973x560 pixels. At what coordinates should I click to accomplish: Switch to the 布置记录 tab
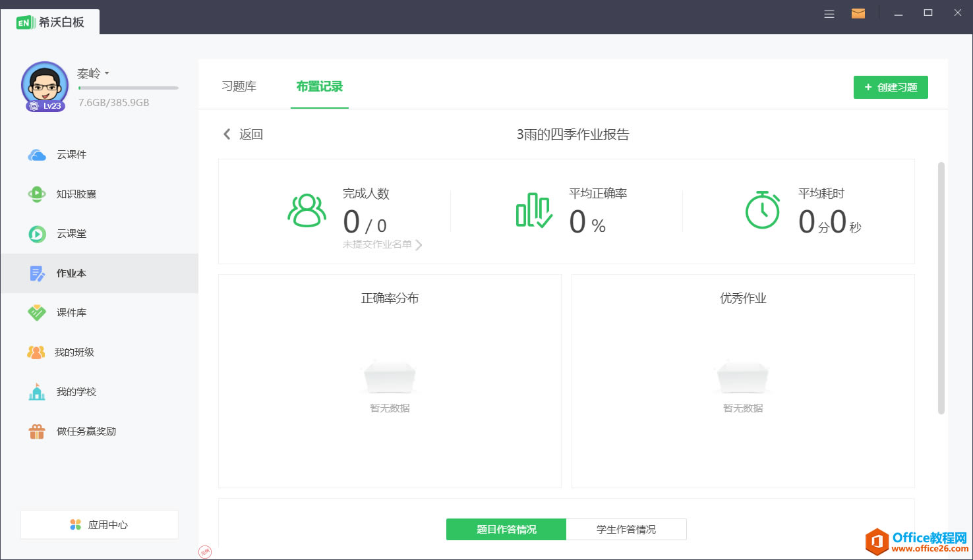tap(320, 86)
